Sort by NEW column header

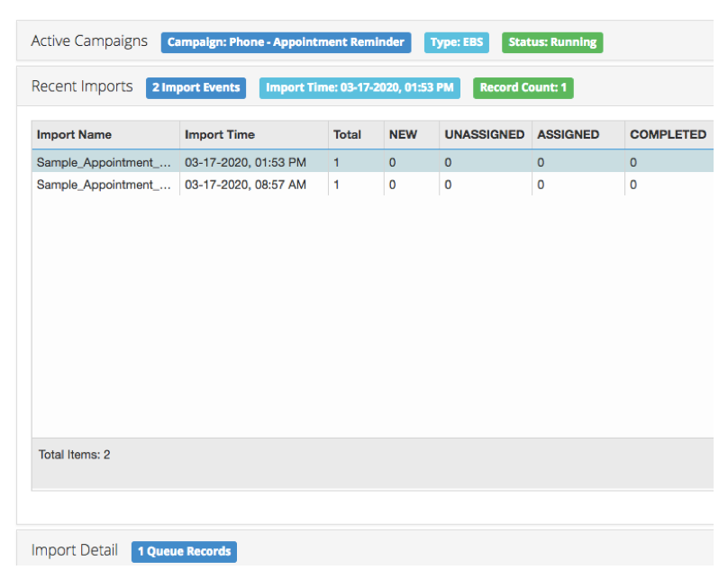pos(412,135)
